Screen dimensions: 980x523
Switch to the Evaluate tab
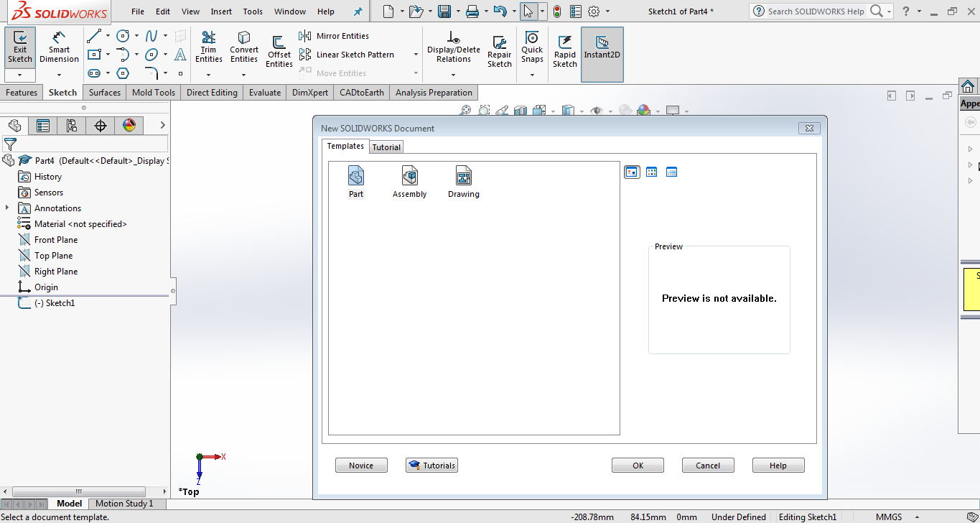tap(265, 93)
